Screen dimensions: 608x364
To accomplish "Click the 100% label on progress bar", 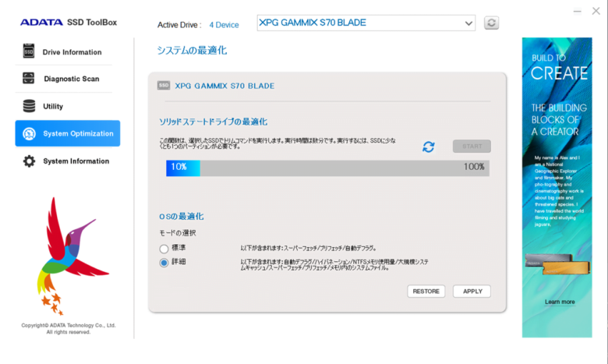I will 474,167.
